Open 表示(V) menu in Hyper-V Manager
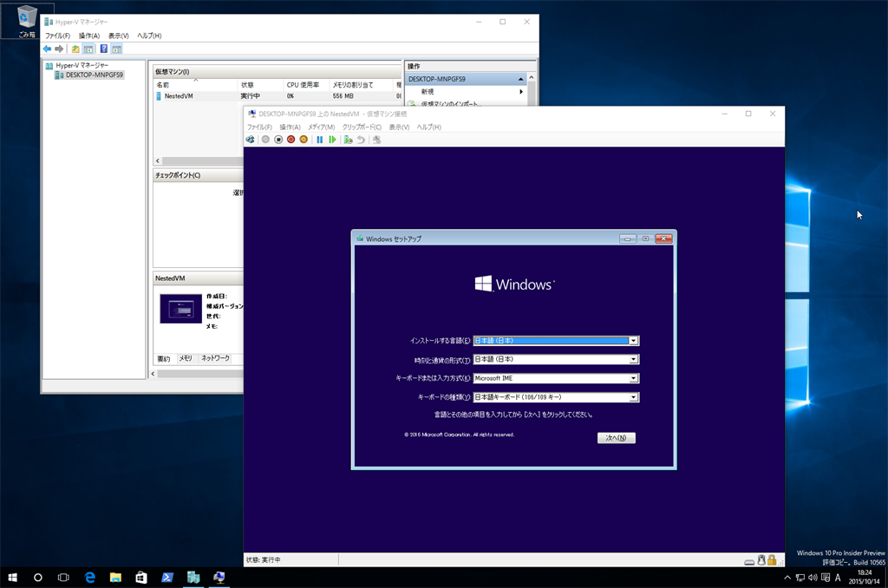The image size is (888, 588). [x=118, y=36]
